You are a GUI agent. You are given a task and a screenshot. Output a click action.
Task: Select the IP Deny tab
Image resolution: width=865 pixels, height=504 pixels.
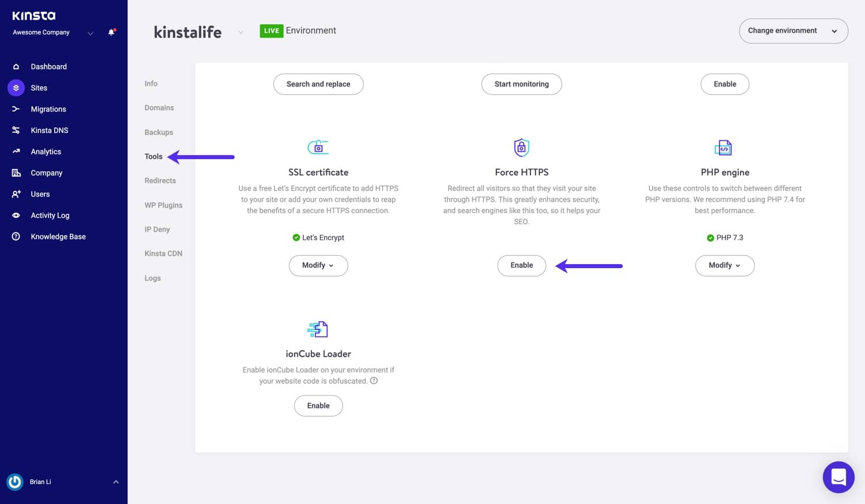157,230
